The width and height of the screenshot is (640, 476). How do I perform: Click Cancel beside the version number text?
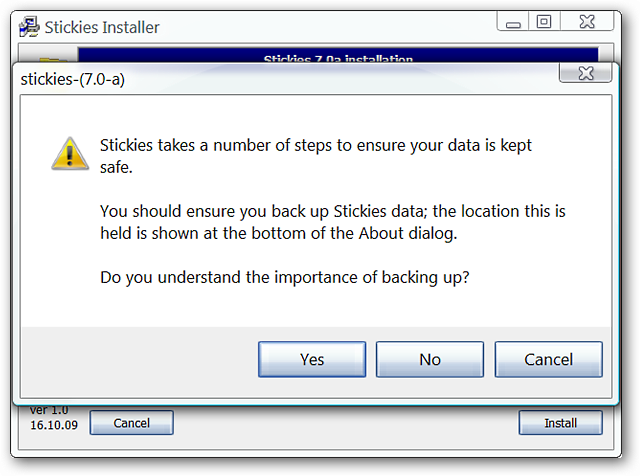[x=131, y=423]
